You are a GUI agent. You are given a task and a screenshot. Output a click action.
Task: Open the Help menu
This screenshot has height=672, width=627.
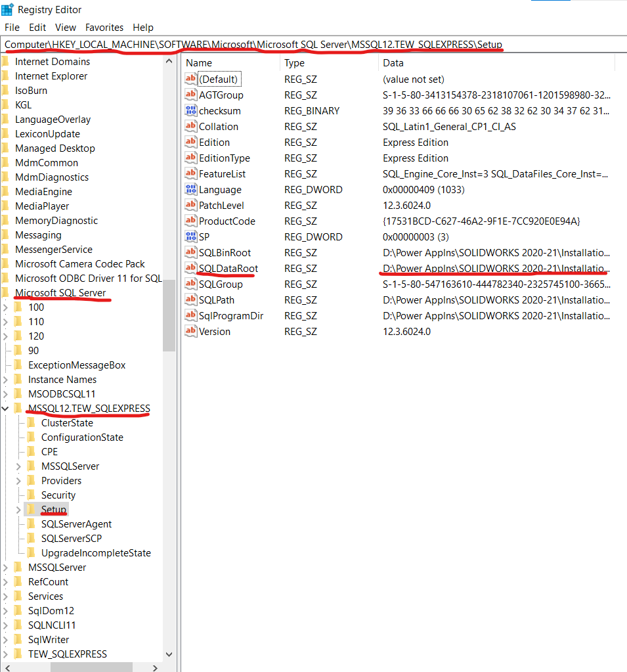tap(143, 28)
